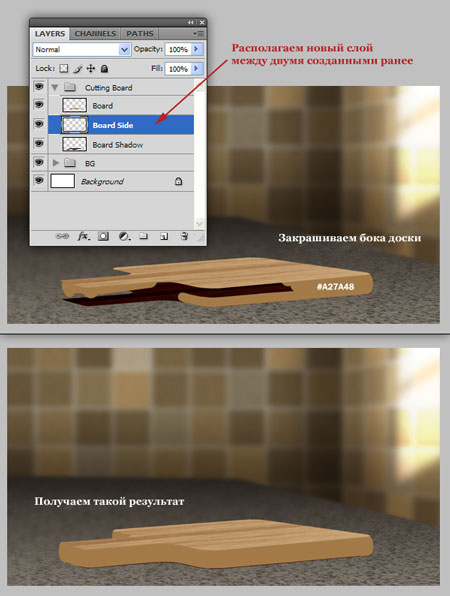Image resolution: width=450 pixels, height=596 pixels.
Task: Open the Fill slider arrow
Action: pos(197,69)
